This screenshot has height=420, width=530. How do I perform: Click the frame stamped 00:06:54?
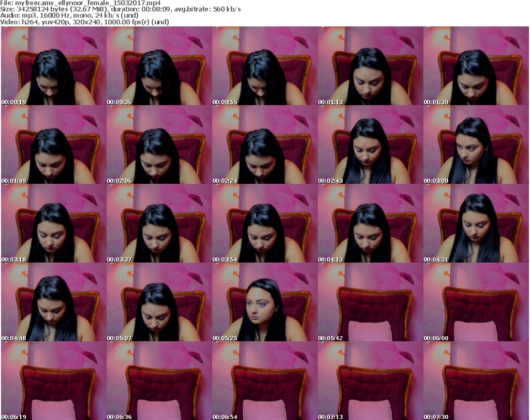tap(264, 381)
